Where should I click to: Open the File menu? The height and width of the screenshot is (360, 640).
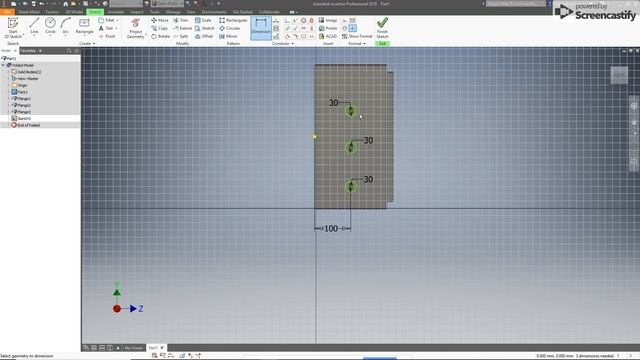7,12
